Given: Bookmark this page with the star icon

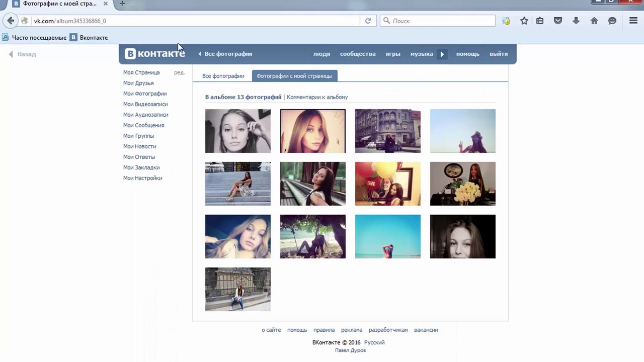Looking at the screenshot, I should [524, 21].
